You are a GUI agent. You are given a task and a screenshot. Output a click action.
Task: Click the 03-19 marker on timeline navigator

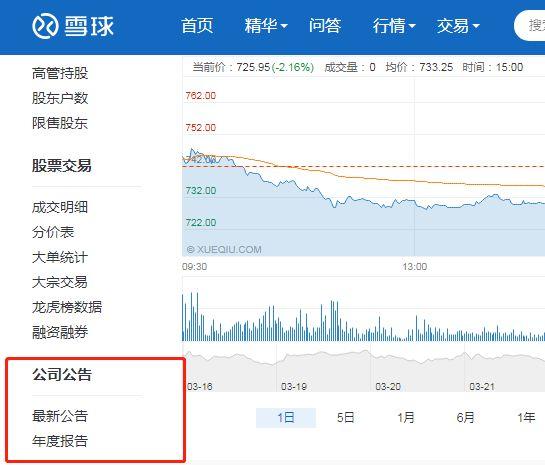294,386
